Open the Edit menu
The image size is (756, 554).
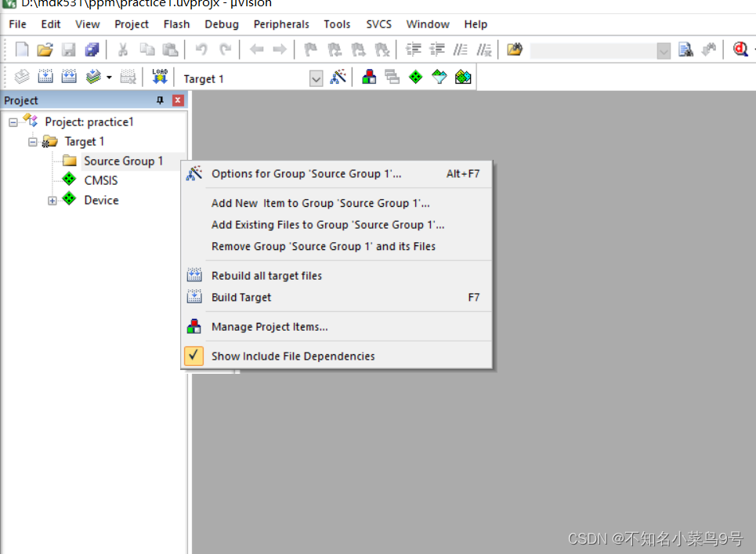click(x=51, y=24)
